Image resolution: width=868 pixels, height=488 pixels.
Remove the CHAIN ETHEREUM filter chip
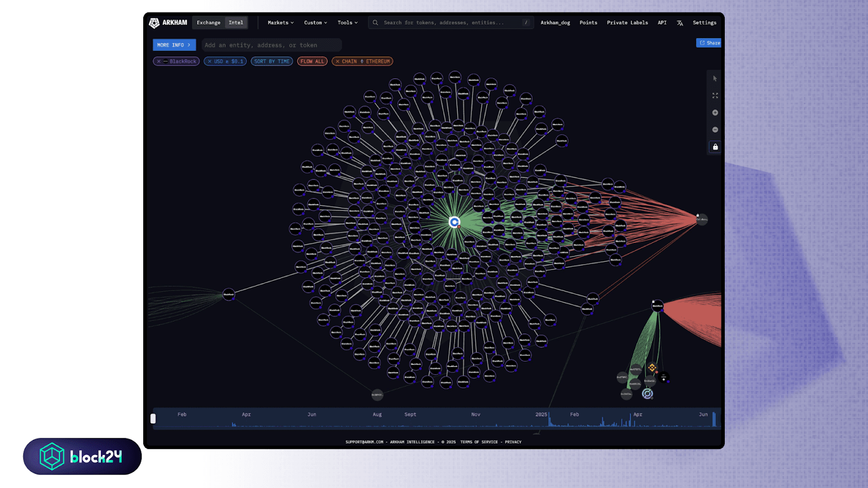tap(337, 61)
